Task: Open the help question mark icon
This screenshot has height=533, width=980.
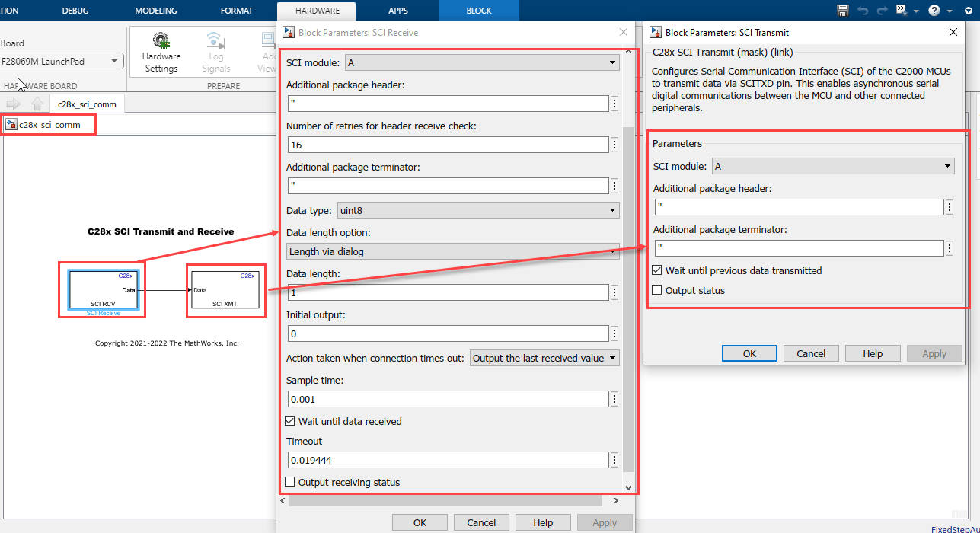Action: coord(934,11)
